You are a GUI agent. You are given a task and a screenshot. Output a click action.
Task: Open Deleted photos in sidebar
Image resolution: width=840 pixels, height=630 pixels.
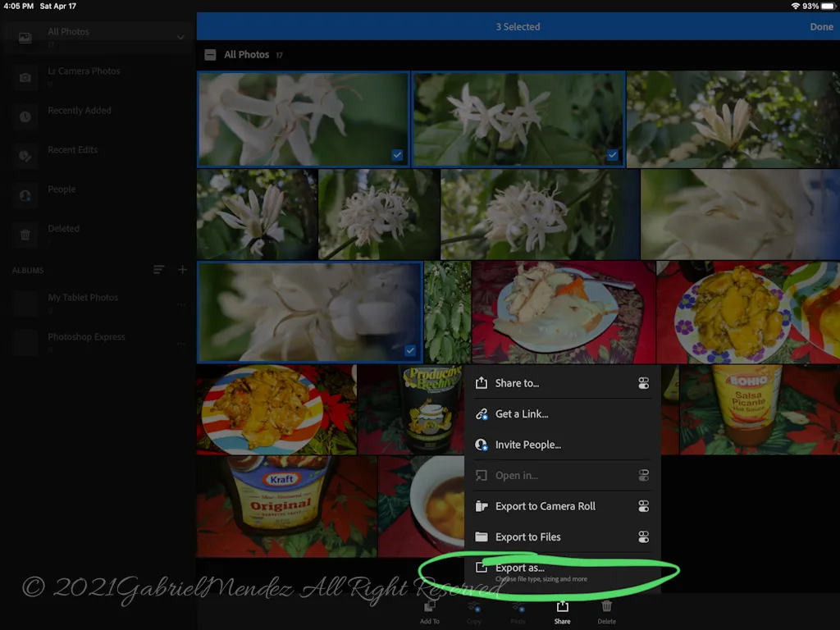(x=97, y=234)
